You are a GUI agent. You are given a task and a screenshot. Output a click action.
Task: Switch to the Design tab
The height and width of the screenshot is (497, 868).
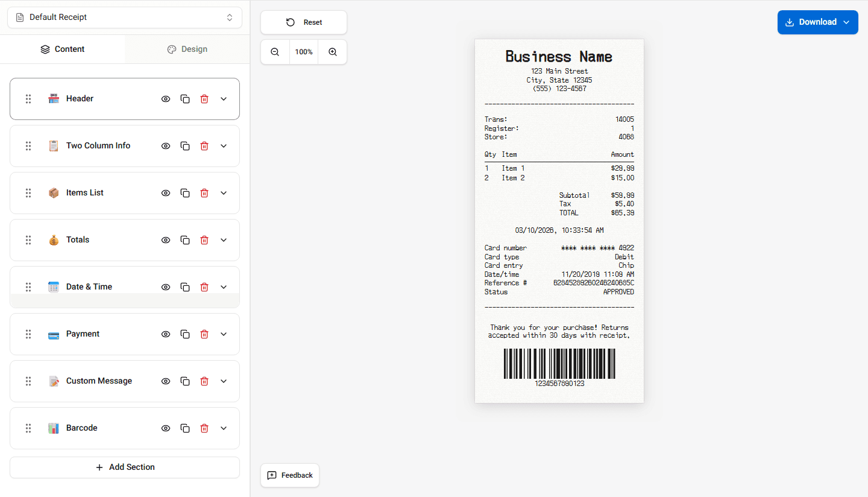click(x=187, y=49)
